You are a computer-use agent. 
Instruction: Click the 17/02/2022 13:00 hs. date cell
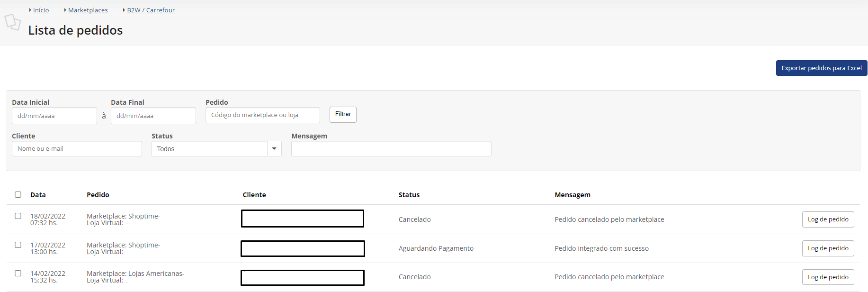[x=48, y=248]
